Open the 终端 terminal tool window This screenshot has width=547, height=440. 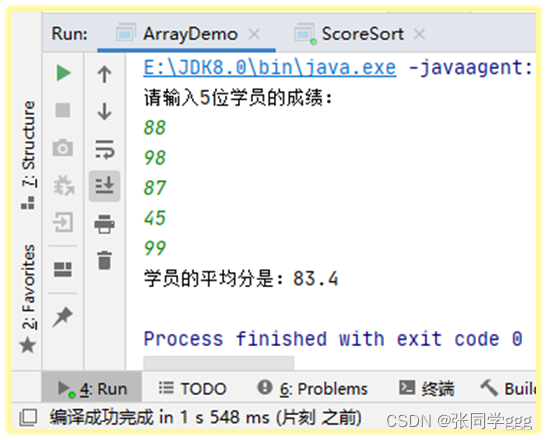point(426,388)
